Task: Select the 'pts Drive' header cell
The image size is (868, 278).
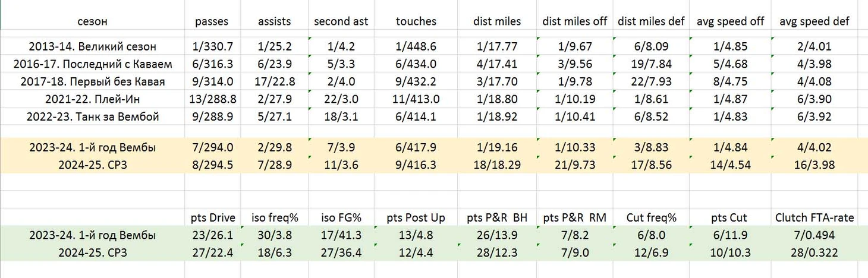Action: (x=212, y=217)
